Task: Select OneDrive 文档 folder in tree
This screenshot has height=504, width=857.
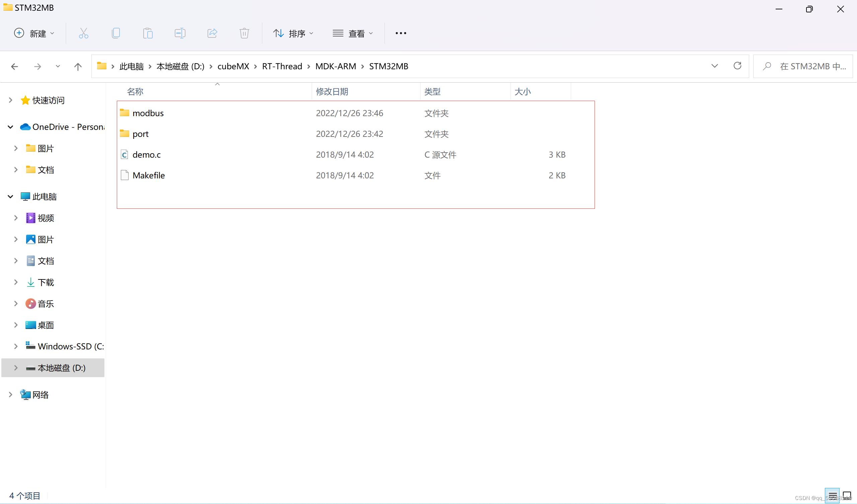Action: click(46, 170)
